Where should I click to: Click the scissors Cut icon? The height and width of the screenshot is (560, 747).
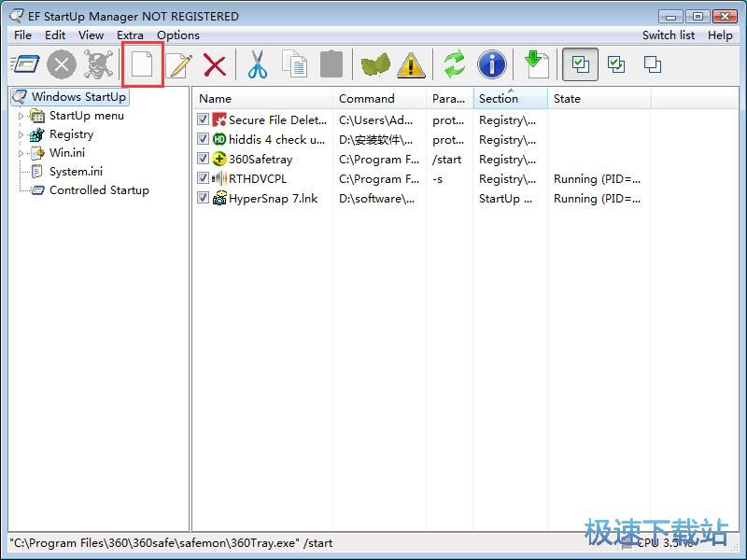258,64
